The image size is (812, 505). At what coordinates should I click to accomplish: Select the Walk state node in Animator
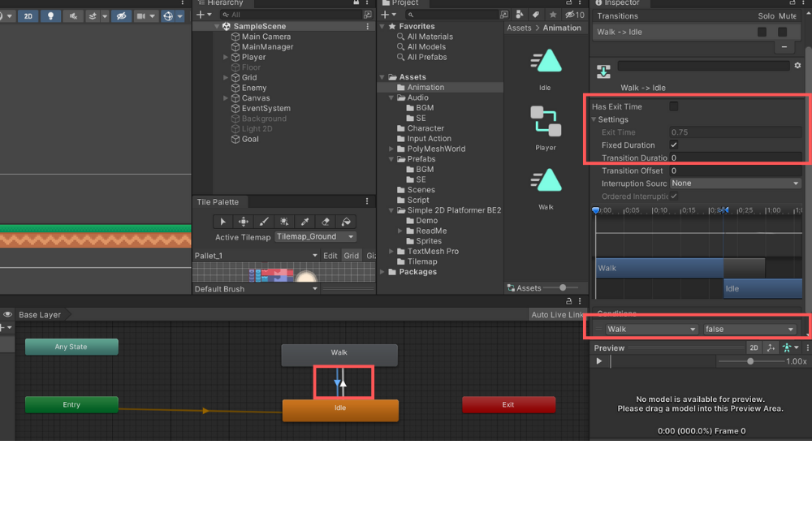click(x=339, y=353)
